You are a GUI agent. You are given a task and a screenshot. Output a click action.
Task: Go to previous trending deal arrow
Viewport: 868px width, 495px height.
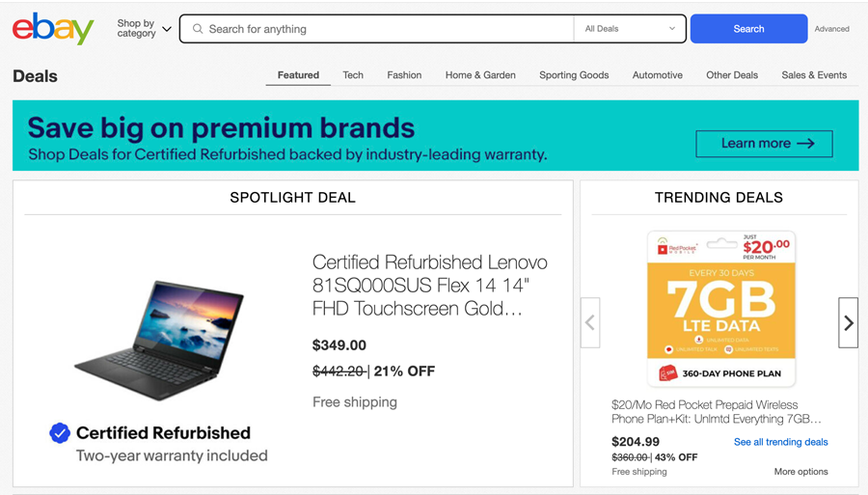(590, 323)
